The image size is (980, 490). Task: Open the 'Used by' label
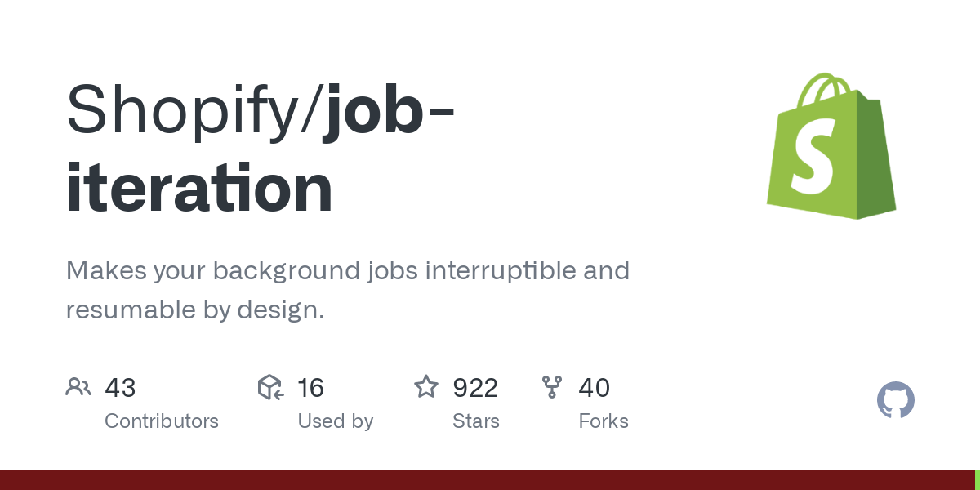point(335,421)
